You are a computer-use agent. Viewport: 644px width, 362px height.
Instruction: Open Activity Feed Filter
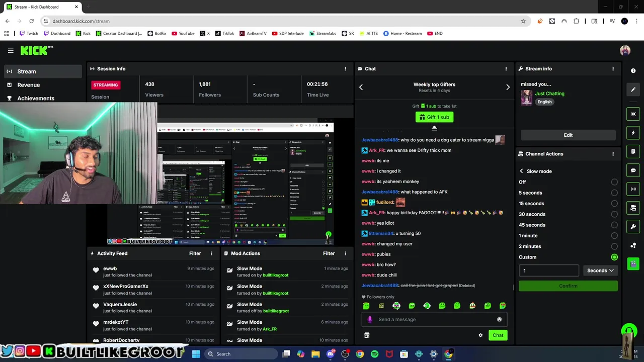pyautogui.click(x=195, y=253)
